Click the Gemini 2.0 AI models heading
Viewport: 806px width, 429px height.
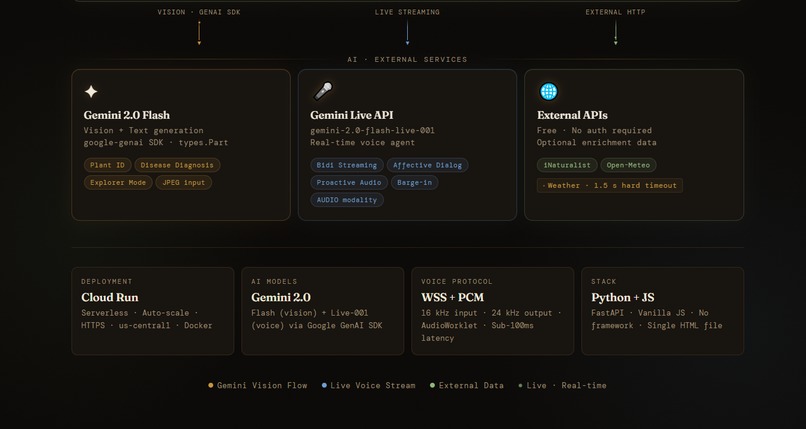(281, 297)
